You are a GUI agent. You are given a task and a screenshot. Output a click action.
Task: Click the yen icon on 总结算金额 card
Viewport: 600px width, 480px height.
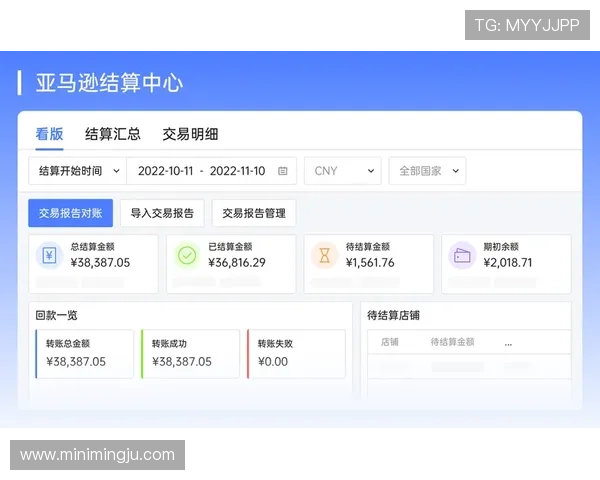point(49,255)
